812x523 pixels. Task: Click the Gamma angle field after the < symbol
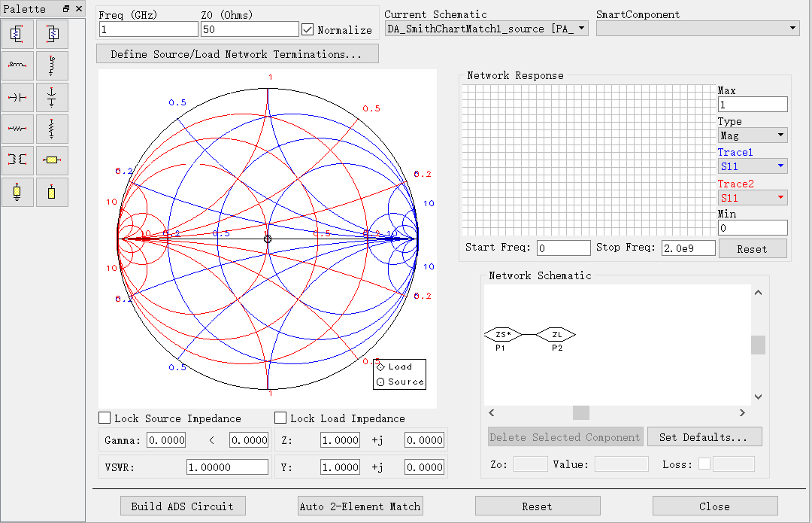(x=249, y=440)
